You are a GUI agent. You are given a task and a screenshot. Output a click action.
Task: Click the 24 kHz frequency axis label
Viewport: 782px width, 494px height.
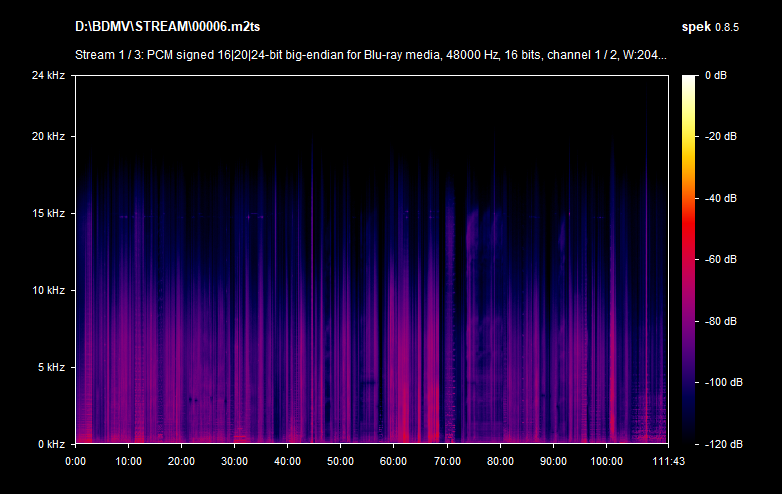point(47,75)
